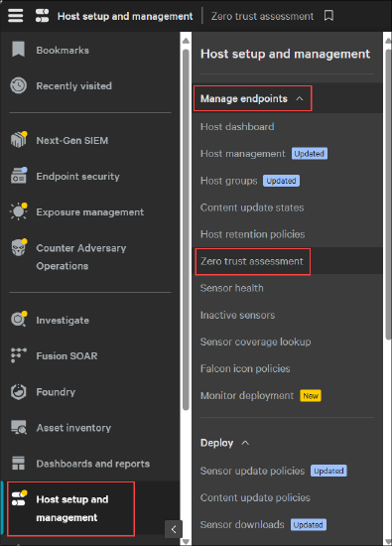Click the Counter Adversary Operations mask icon
The width and height of the screenshot is (392, 546).
19,247
